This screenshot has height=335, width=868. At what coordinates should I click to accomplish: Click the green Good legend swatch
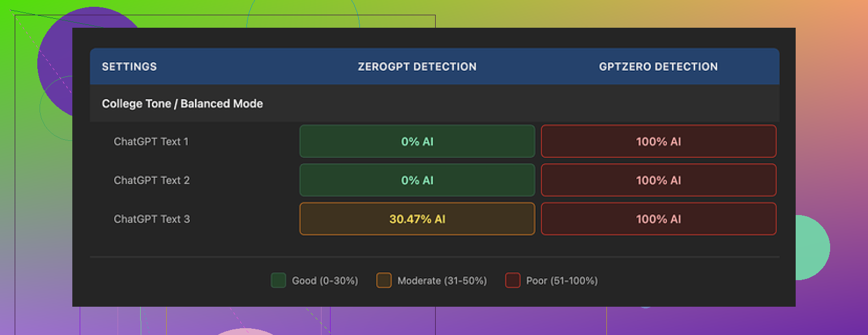tap(279, 281)
